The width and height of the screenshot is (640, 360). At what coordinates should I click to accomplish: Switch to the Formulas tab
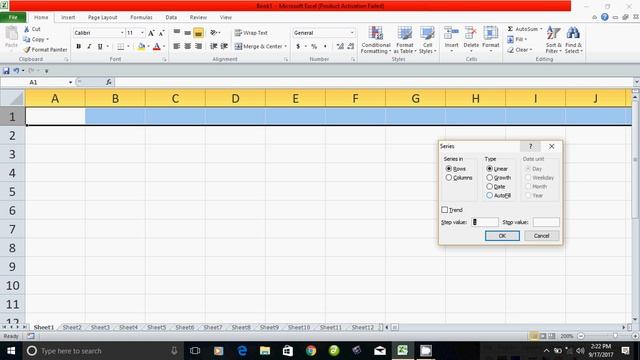point(141,18)
